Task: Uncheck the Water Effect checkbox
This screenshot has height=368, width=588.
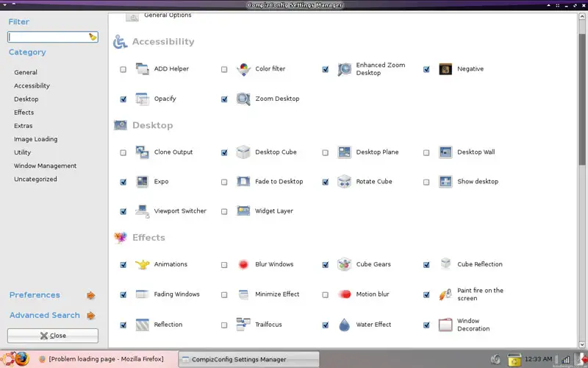Action: pyautogui.click(x=325, y=325)
